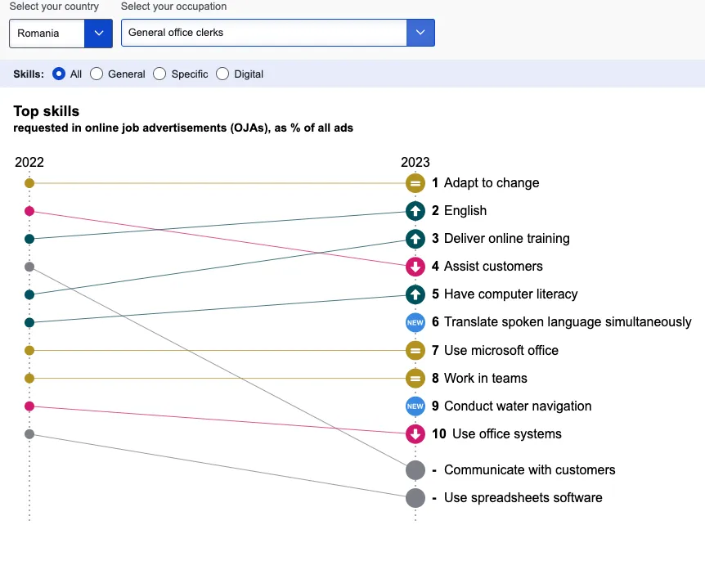This screenshot has width=705, height=588.
Task: Select the General skills radio button
Action: coord(97,74)
